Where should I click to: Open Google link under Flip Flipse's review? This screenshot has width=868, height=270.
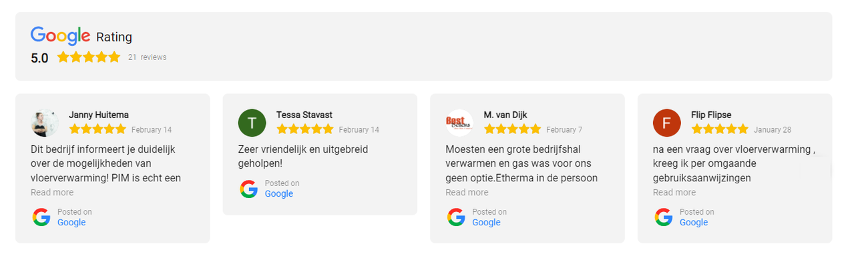pos(694,223)
